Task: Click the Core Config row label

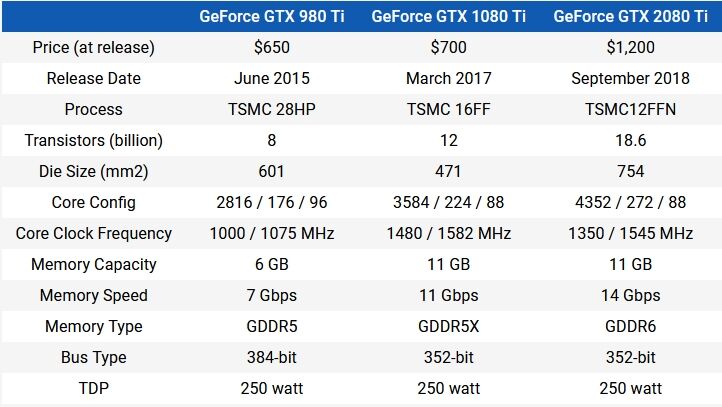Action: click(x=93, y=203)
